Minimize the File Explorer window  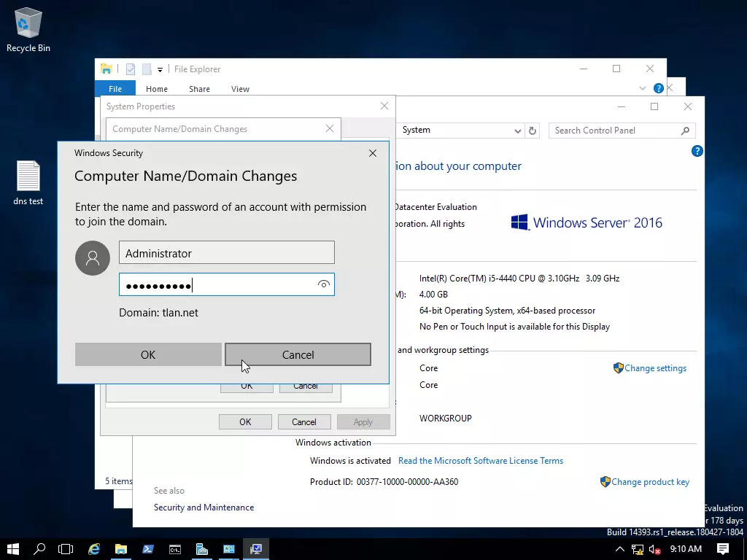(x=584, y=69)
